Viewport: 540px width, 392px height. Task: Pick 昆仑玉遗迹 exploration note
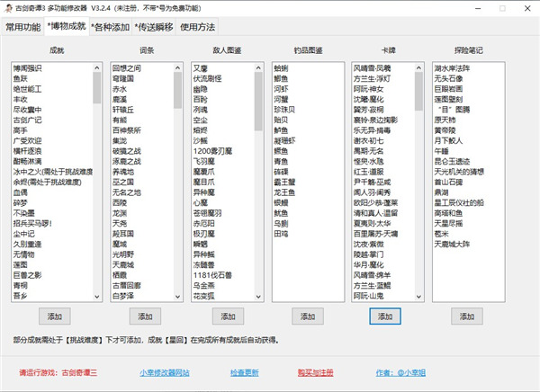[452, 161]
